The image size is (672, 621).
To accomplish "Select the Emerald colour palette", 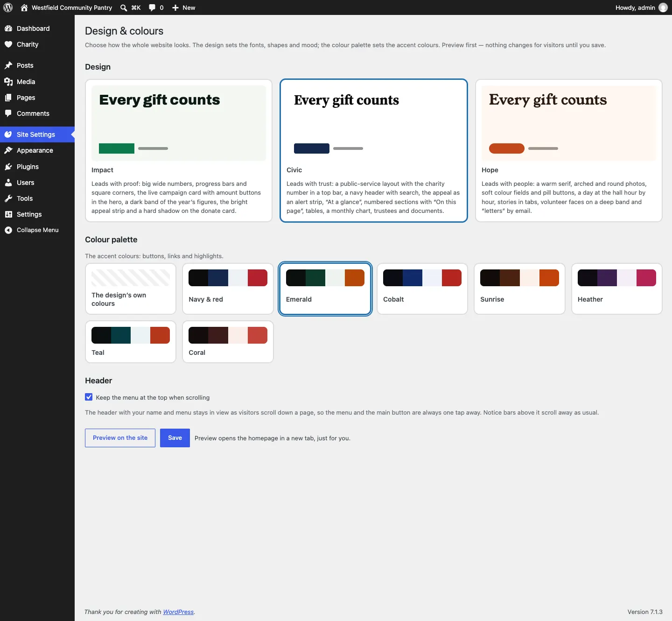I will pos(325,289).
